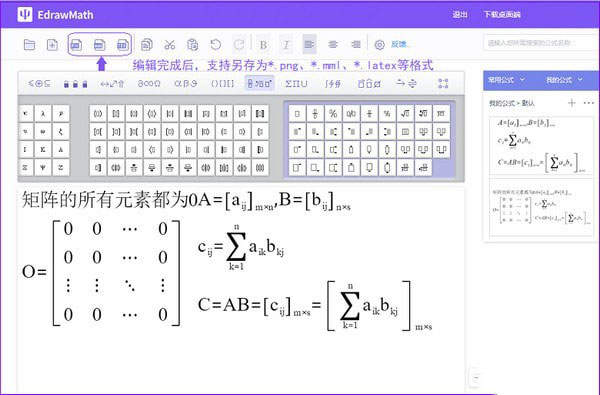The image size is (600, 395).
Task: Open more options (…) in formula panel
Action: coord(589,103)
